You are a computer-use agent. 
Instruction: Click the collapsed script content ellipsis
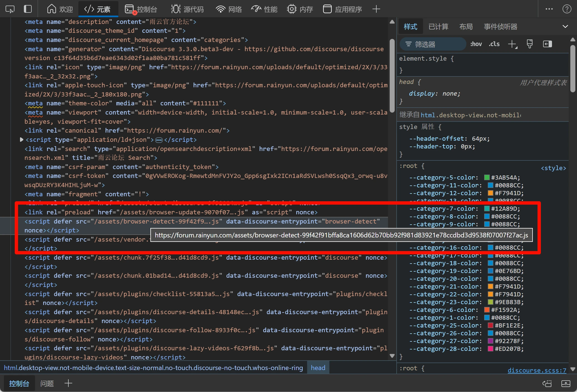(x=159, y=140)
